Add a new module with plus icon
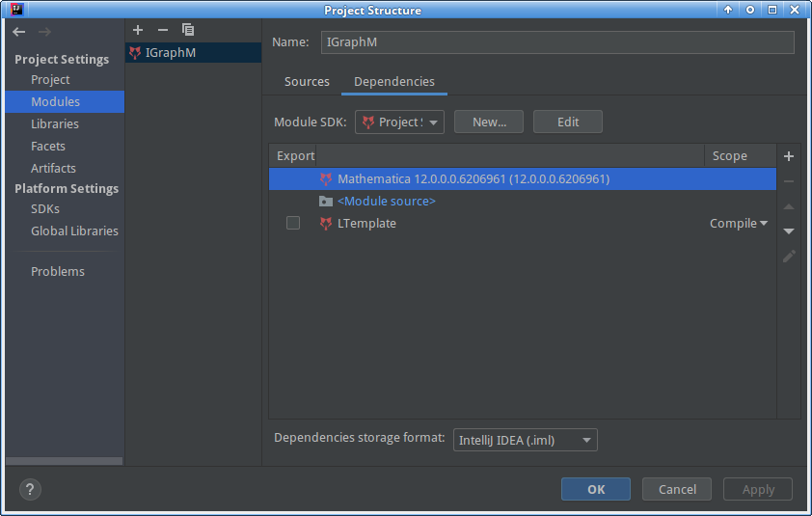 pos(138,31)
